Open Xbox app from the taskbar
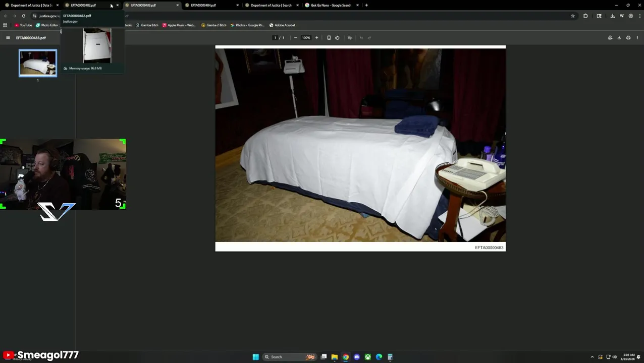The image size is (644, 363). click(x=368, y=357)
